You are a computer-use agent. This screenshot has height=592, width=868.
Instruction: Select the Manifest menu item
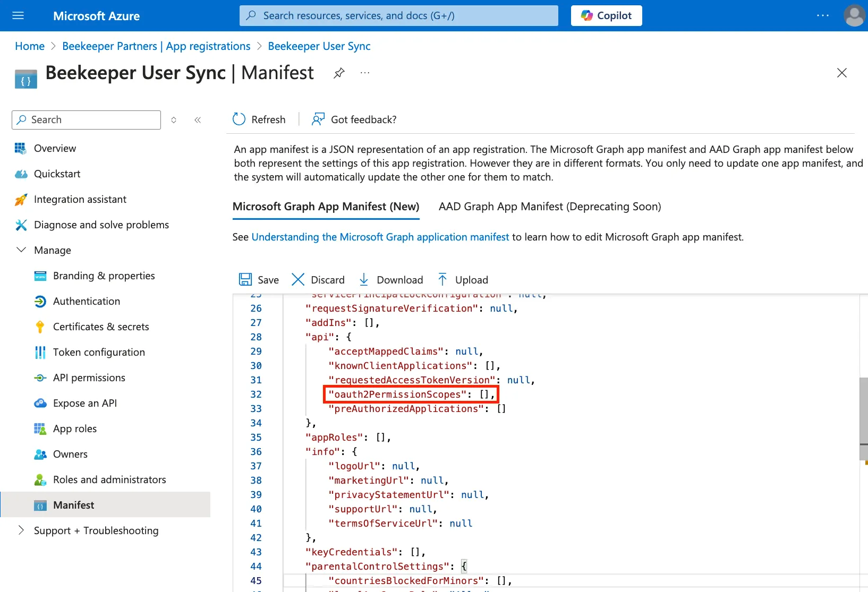[105, 505]
